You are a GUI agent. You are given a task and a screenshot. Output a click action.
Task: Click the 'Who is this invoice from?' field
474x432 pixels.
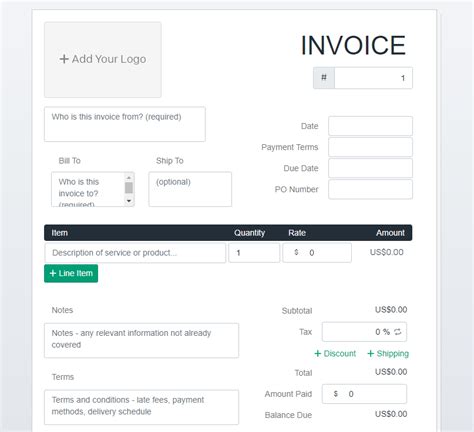tap(125, 124)
